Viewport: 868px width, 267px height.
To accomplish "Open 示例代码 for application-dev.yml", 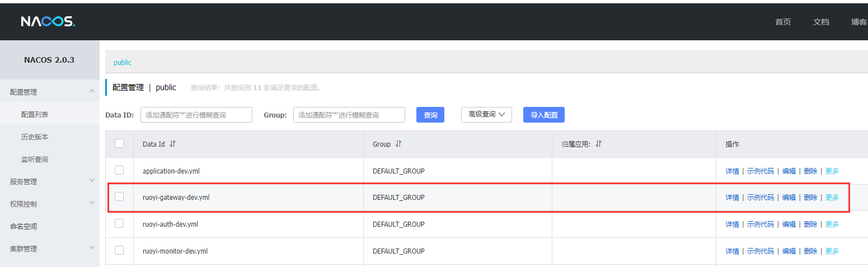I will (x=761, y=171).
